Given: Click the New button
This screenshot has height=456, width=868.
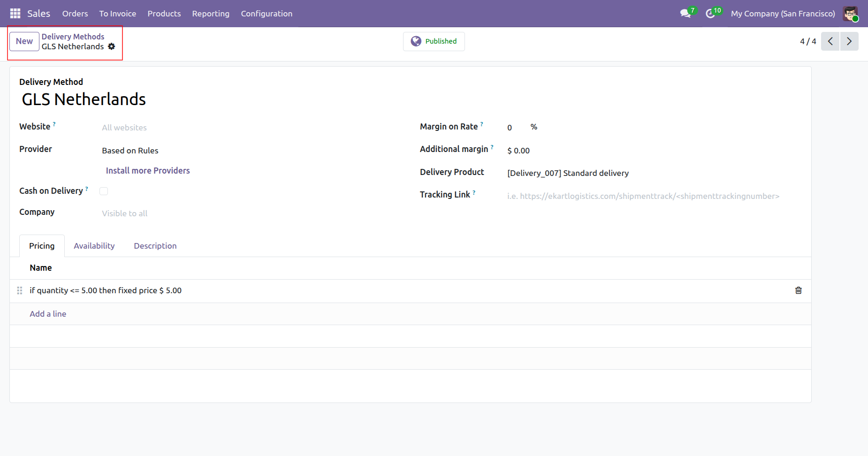Looking at the screenshot, I should [x=24, y=41].
